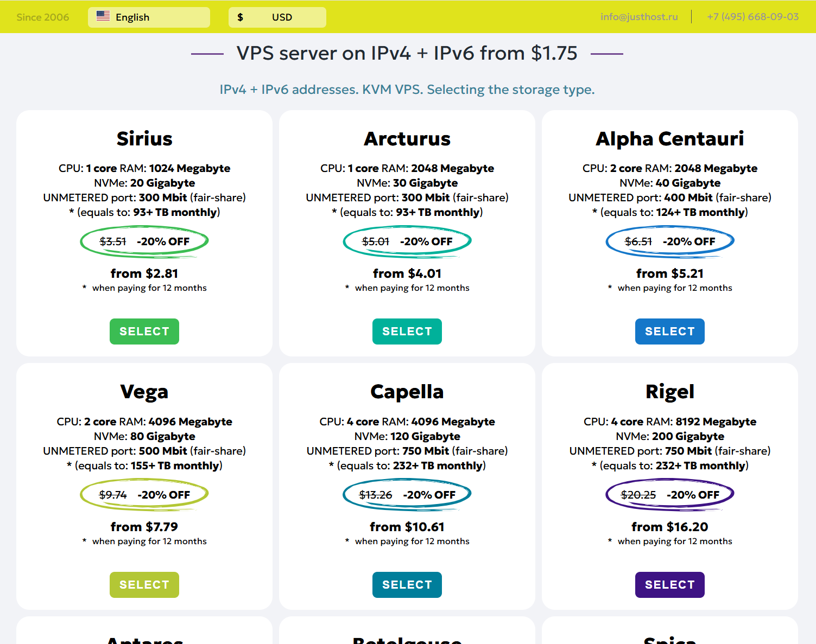
Task: Click the 'from $7.79' price
Action: pyautogui.click(x=144, y=527)
